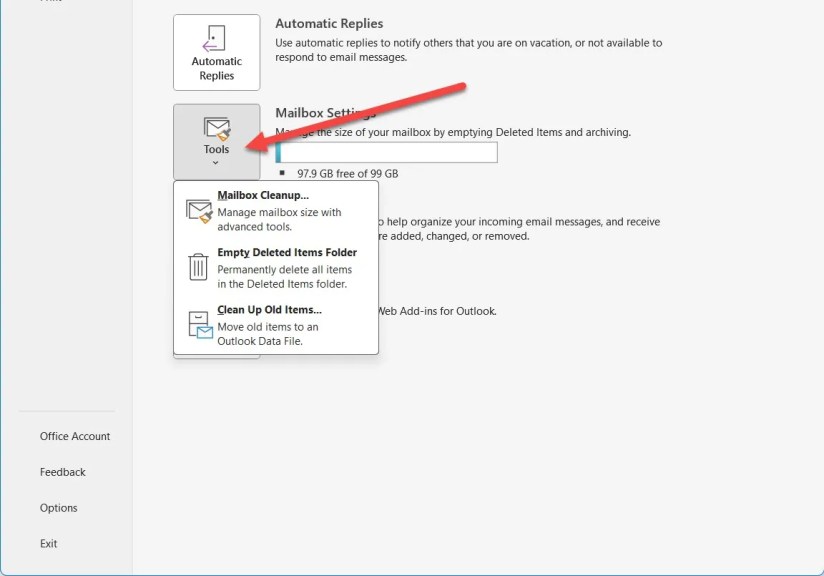The image size is (824, 576).
Task: Click the Automatic Replies door icon
Action: [214, 38]
